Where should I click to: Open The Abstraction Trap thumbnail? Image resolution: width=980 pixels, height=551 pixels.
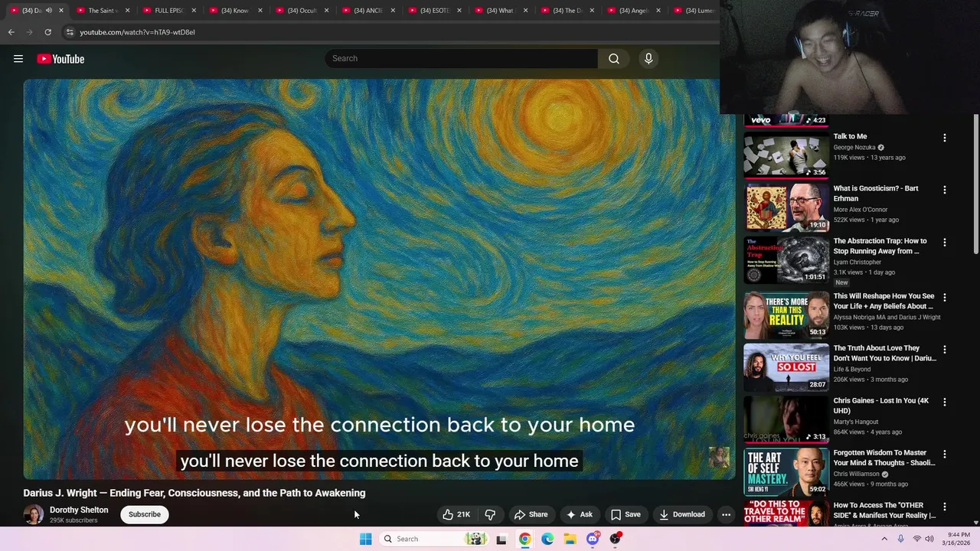[786, 260]
